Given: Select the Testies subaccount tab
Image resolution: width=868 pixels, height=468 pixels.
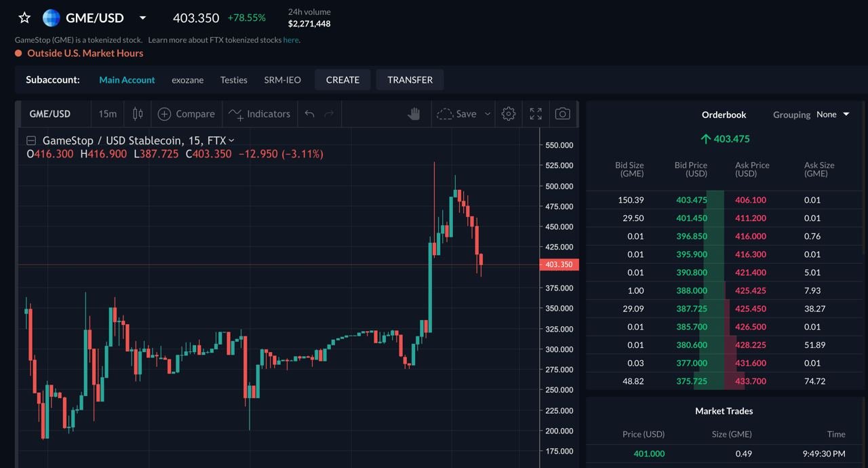Looking at the screenshot, I should 233,79.
